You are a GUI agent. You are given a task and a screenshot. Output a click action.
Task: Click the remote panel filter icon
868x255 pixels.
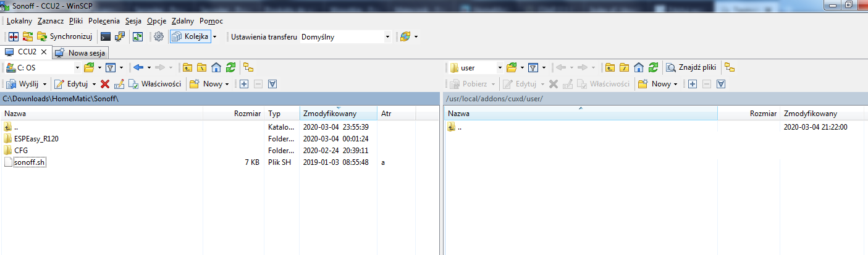click(533, 67)
